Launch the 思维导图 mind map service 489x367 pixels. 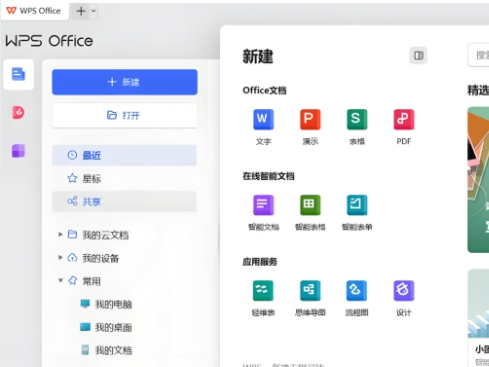pos(310,291)
